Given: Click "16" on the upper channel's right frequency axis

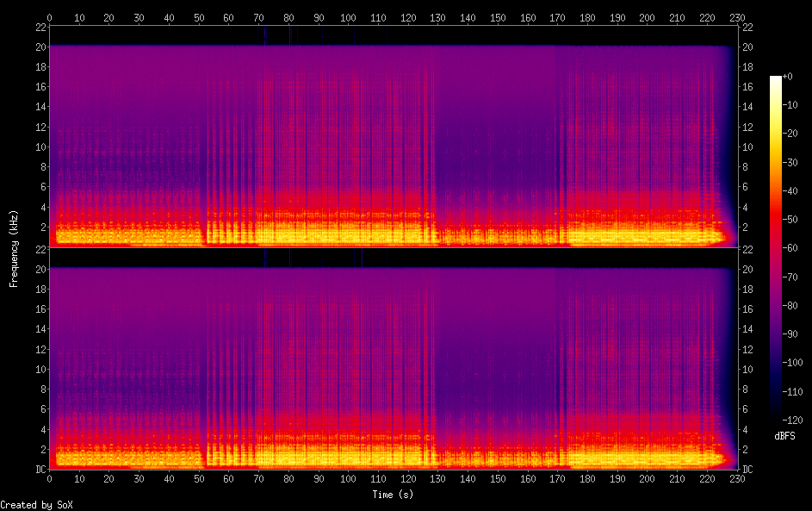Looking at the screenshot, I should click(747, 86).
